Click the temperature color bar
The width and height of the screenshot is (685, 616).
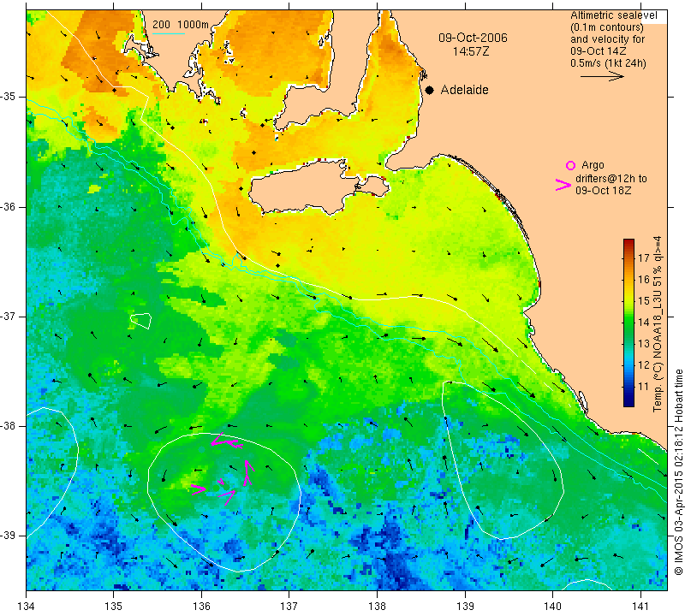628,323
